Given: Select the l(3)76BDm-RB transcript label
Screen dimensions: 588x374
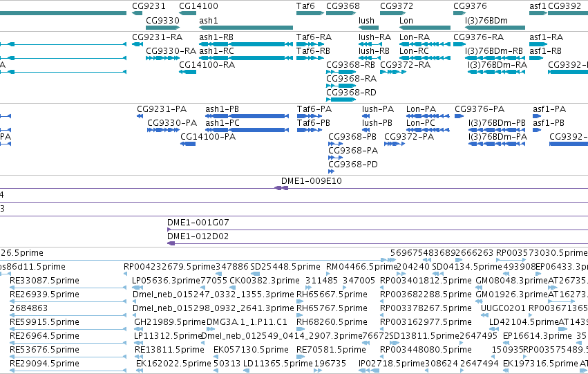Looking at the screenshot, I should [494, 51].
